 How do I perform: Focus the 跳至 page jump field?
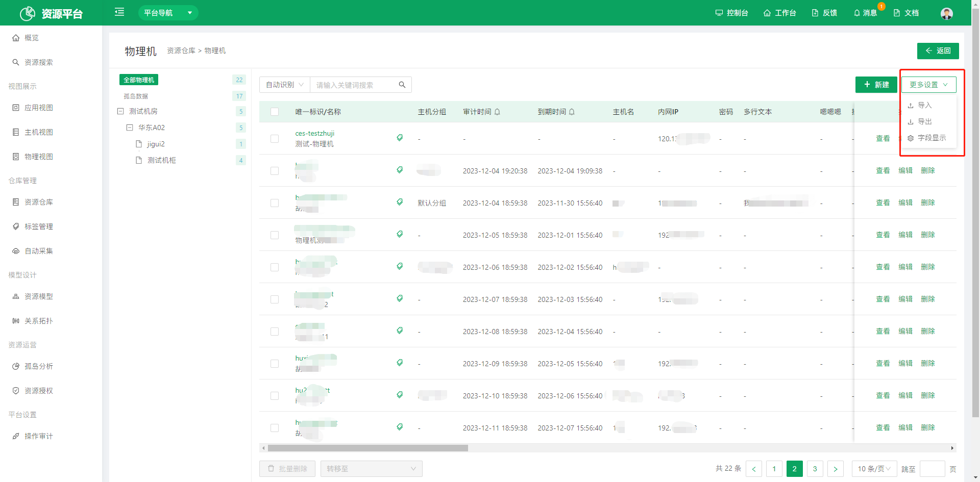(x=933, y=469)
